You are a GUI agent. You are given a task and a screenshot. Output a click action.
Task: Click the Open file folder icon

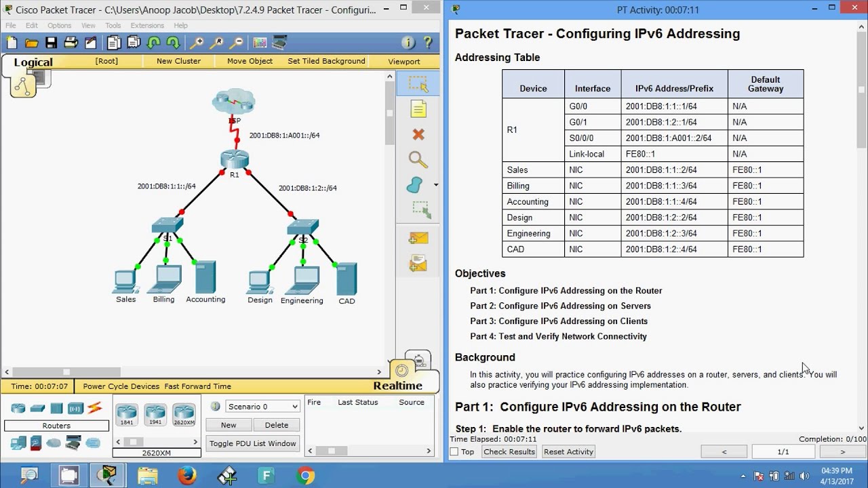pos(31,43)
